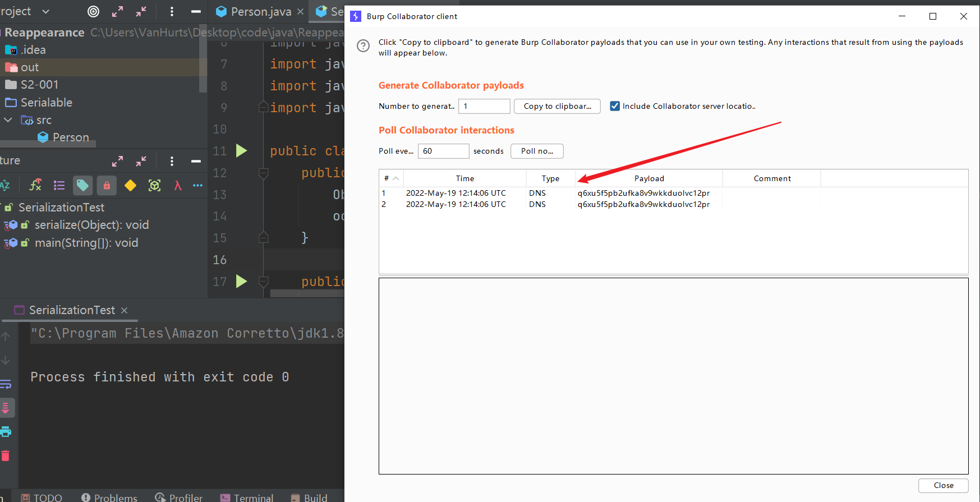Fold the import block at line 9
This screenshot has height=502, width=980.
pos(263,107)
